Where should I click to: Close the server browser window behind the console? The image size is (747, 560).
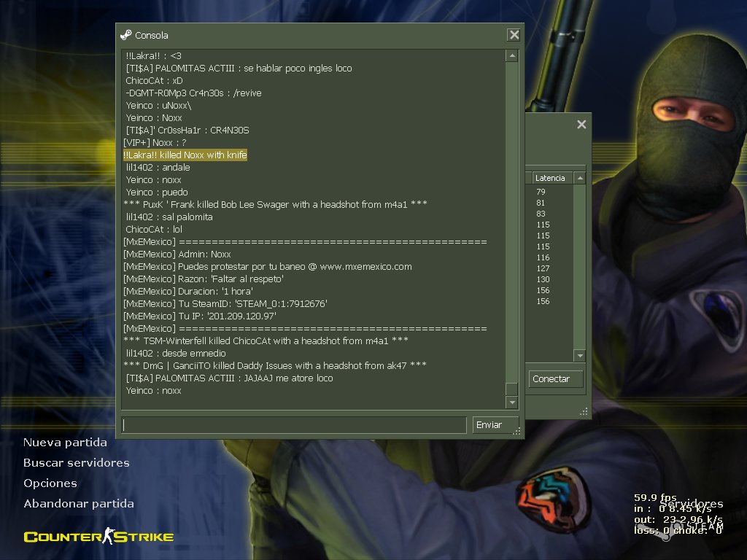point(581,124)
